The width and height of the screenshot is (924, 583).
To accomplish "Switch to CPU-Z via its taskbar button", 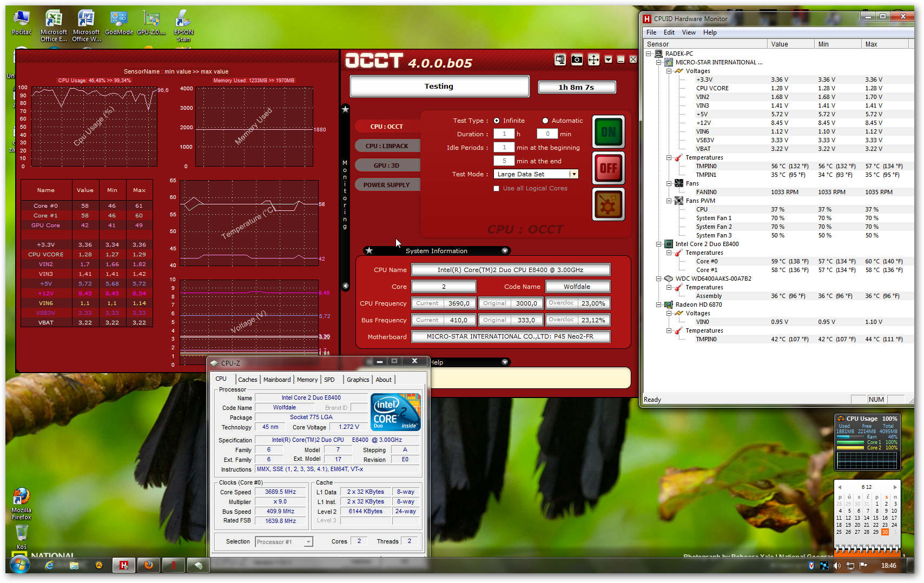I will click(199, 565).
